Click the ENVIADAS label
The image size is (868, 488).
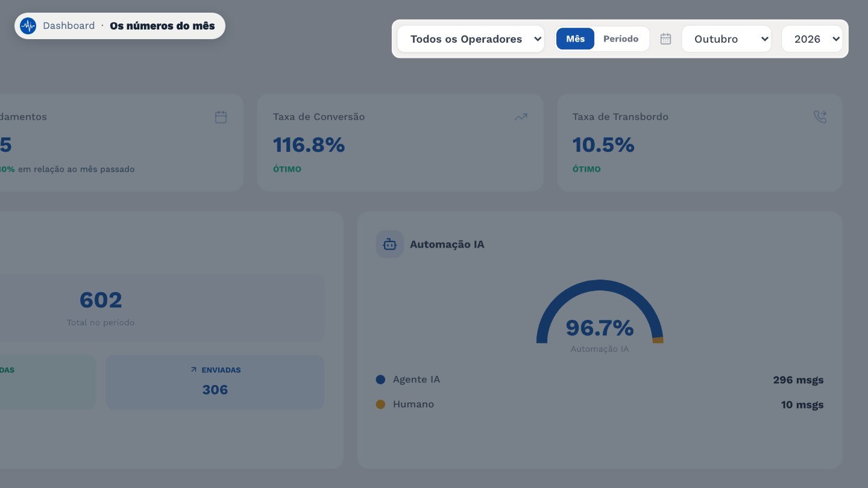[221, 370]
